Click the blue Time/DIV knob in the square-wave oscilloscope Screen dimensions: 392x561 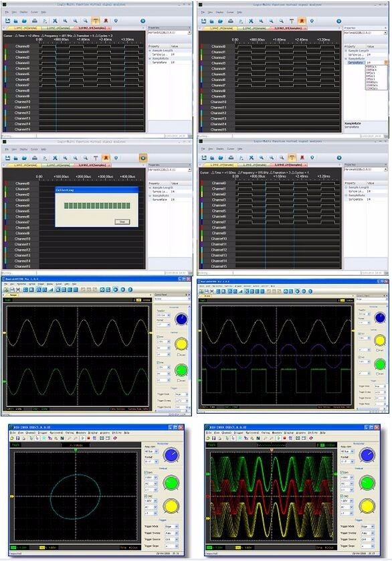pyautogui.click(x=380, y=317)
